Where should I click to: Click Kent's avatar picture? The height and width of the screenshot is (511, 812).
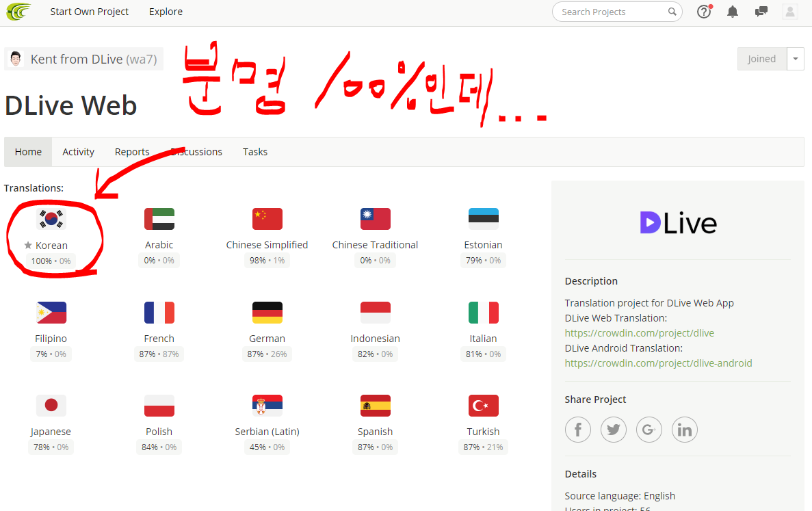(16, 59)
